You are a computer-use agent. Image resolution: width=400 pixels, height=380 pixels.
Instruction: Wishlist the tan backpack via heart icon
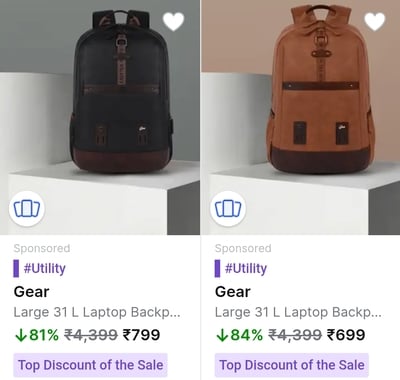click(x=375, y=22)
